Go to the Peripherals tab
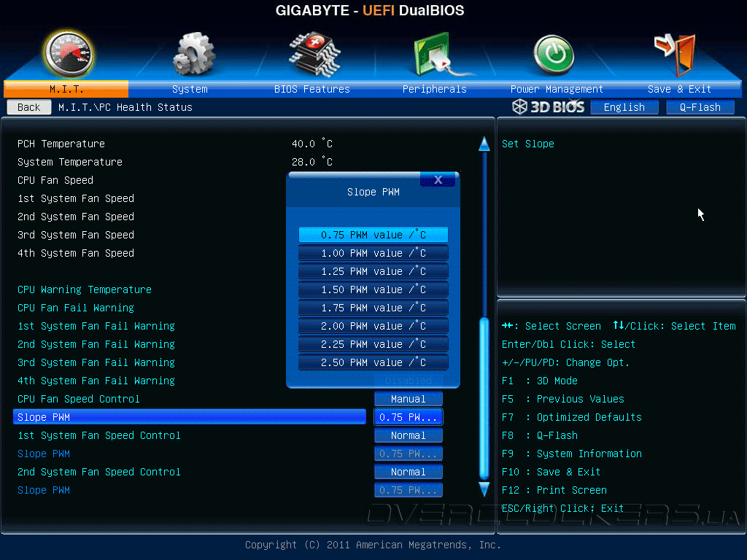Image resolution: width=747 pixels, height=560 pixels. 434,89
